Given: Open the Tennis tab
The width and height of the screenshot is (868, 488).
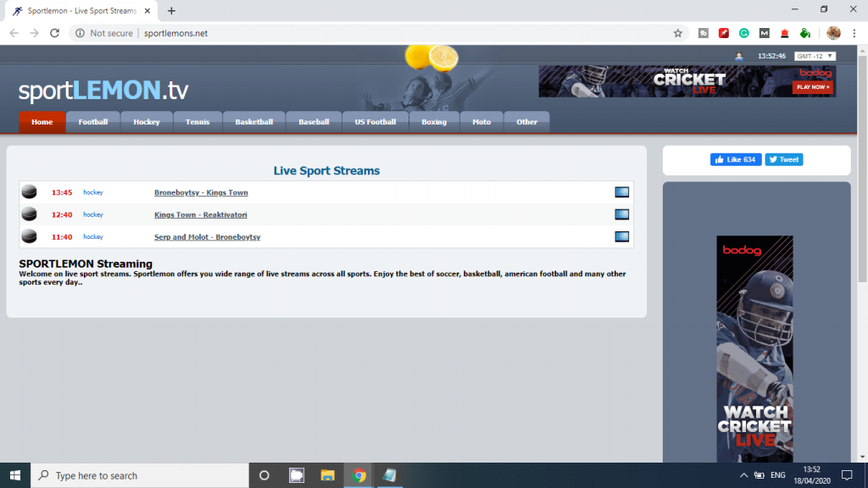Looking at the screenshot, I should coord(198,122).
